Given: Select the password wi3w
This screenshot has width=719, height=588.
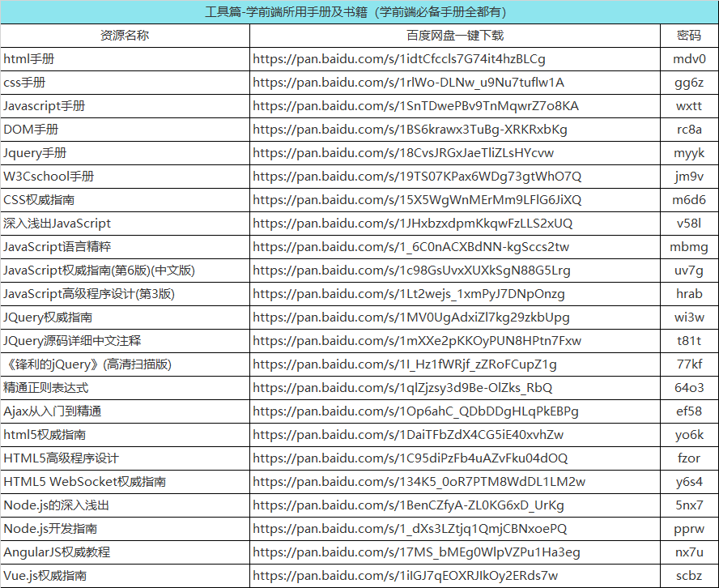Looking at the screenshot, I should coord(689,317).
